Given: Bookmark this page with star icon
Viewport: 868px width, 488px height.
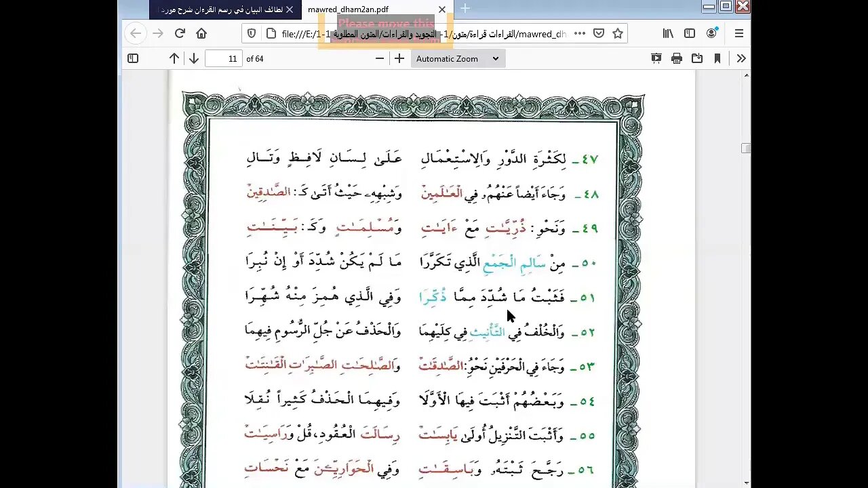Looking at the screenshot, I should click(618, 33).
